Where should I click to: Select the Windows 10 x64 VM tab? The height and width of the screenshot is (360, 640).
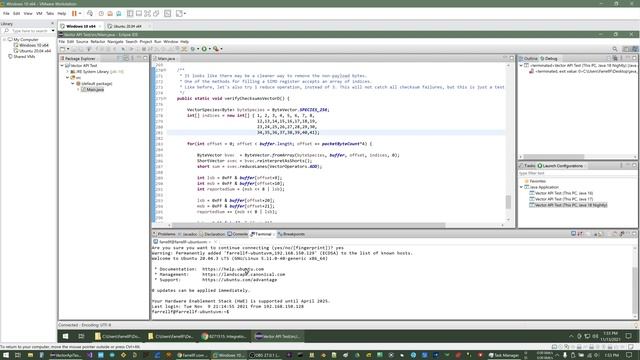[x=81, y=26]
